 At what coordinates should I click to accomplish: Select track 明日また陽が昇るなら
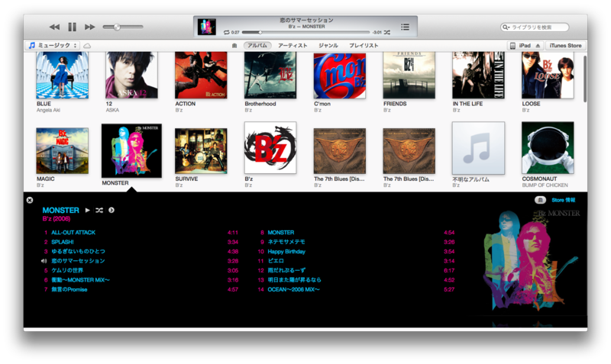(294, 280)
